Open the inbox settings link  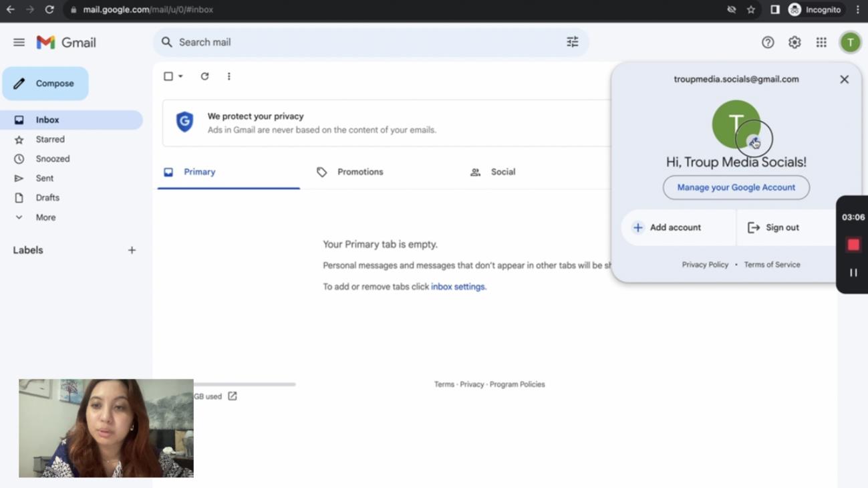pos(458,287)
